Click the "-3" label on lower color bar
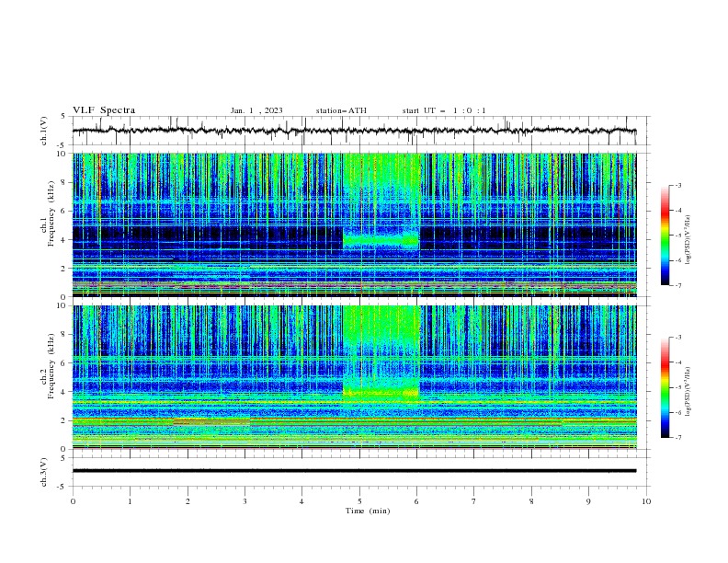Image resolution: width=728 pixels, height=563 pixels. pyautogui.click(x=678, y=338)
